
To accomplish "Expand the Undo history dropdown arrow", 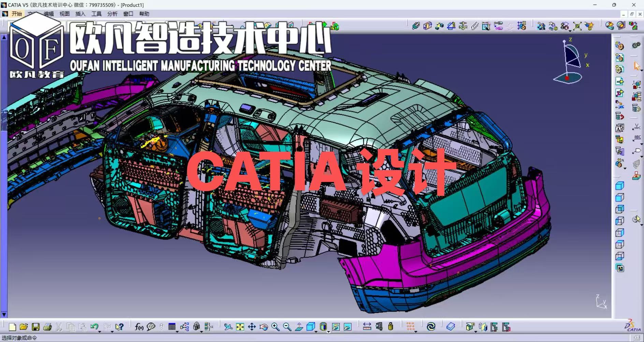I will coord(99,331).
